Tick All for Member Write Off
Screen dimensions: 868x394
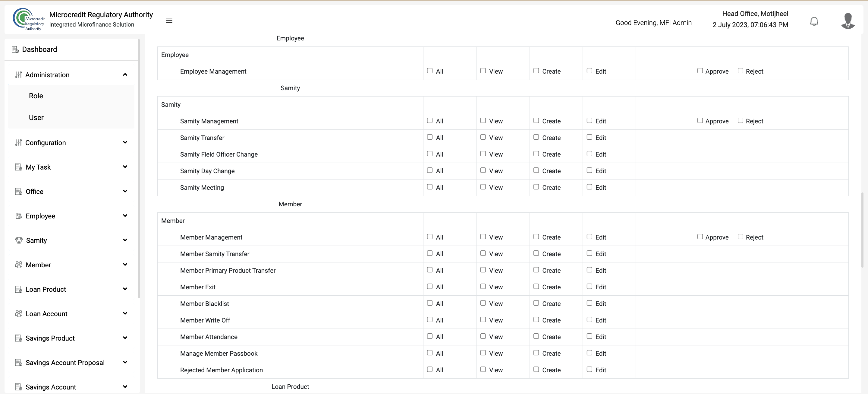pos(429,320)
